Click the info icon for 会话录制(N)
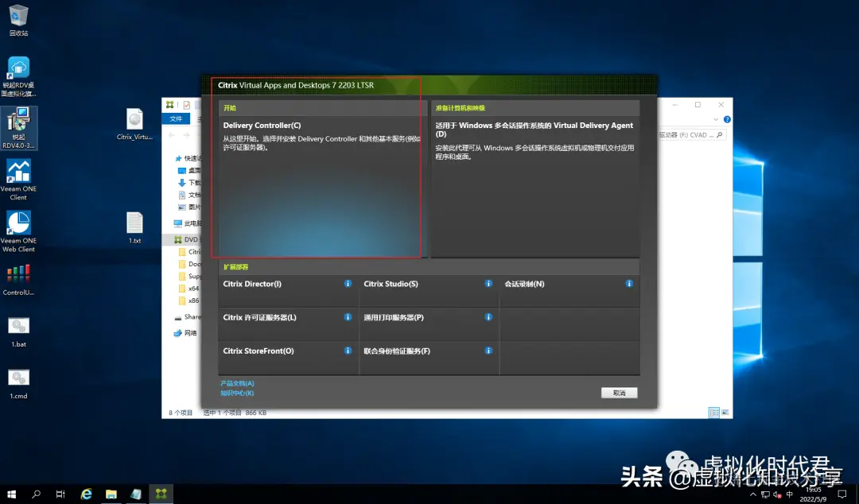The image size is (859, 504). tap(628, 283)
